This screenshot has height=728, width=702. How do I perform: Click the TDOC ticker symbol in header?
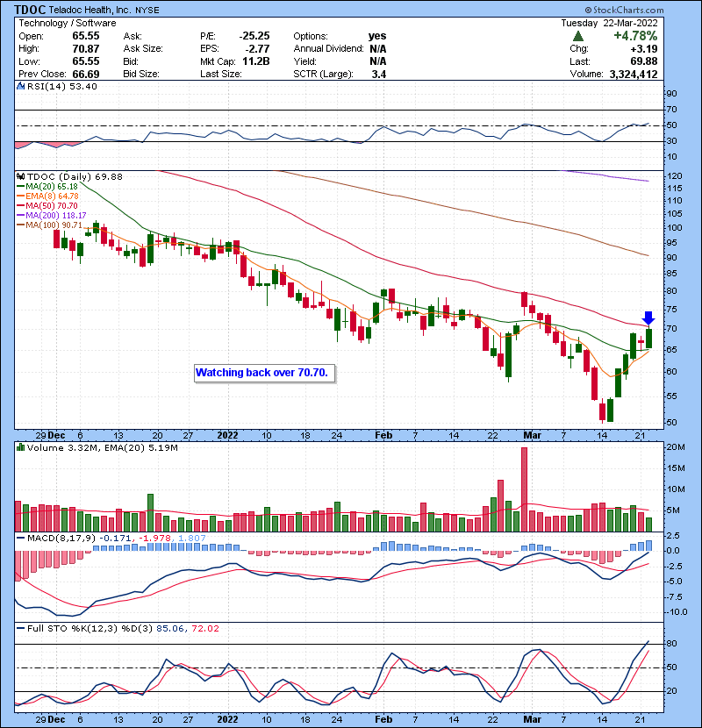30,10
